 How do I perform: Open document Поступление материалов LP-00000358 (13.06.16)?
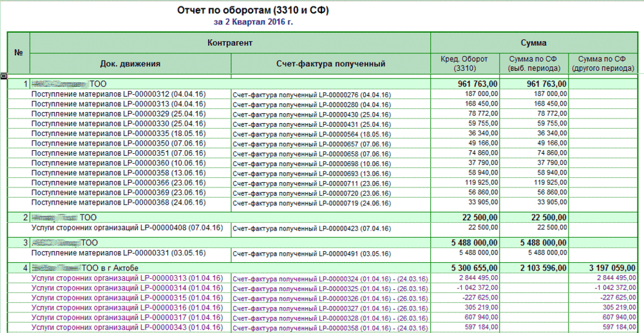(x=118, y=173)
